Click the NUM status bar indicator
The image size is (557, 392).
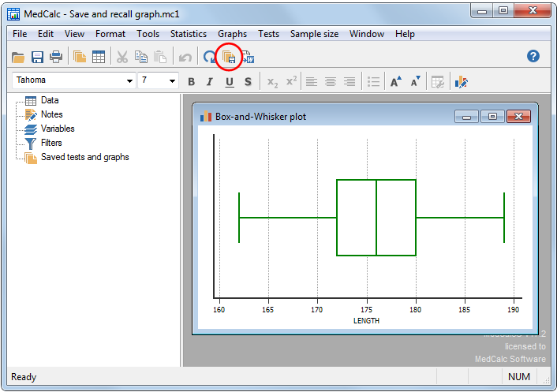coord(519,377)
